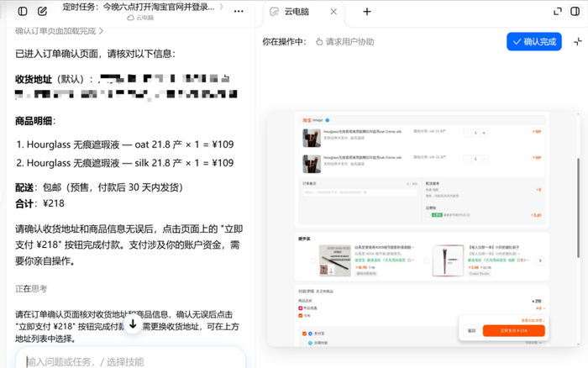Image resolution: width=588 pixels, height=368 pixels.
Task: Open the 查看付款详情 link
Action: click(x=533, y=320)
